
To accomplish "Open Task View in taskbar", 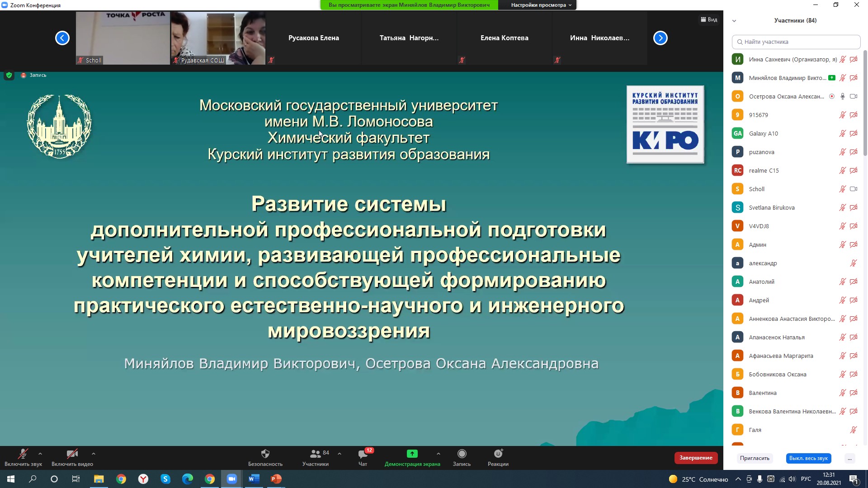I will point(76,479).
